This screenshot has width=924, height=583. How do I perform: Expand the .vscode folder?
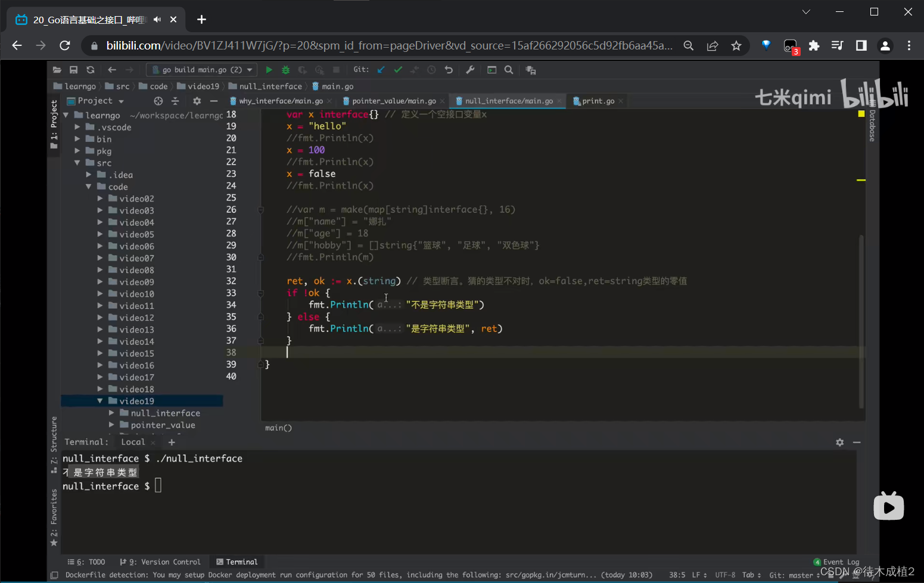[x=77, y=127]
